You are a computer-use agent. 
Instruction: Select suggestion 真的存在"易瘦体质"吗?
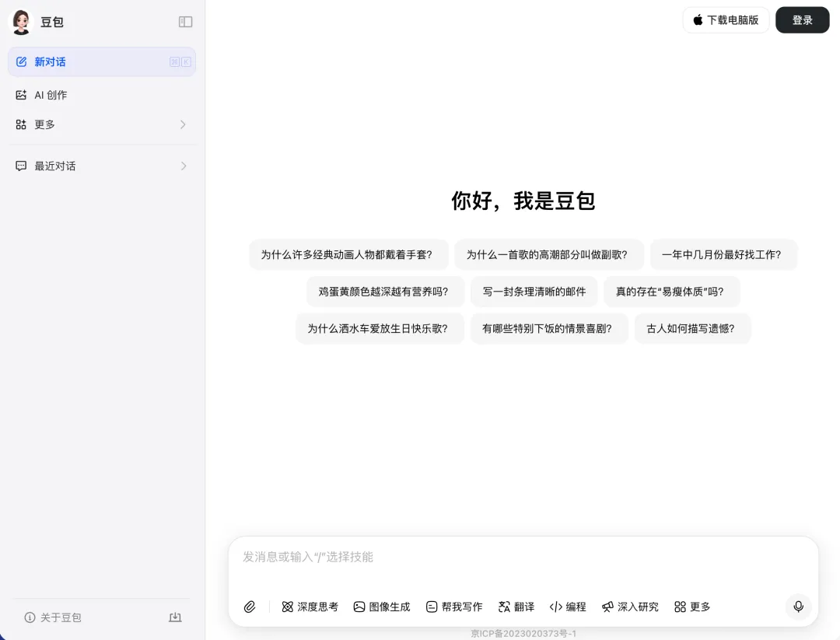(x=672, y=292)
